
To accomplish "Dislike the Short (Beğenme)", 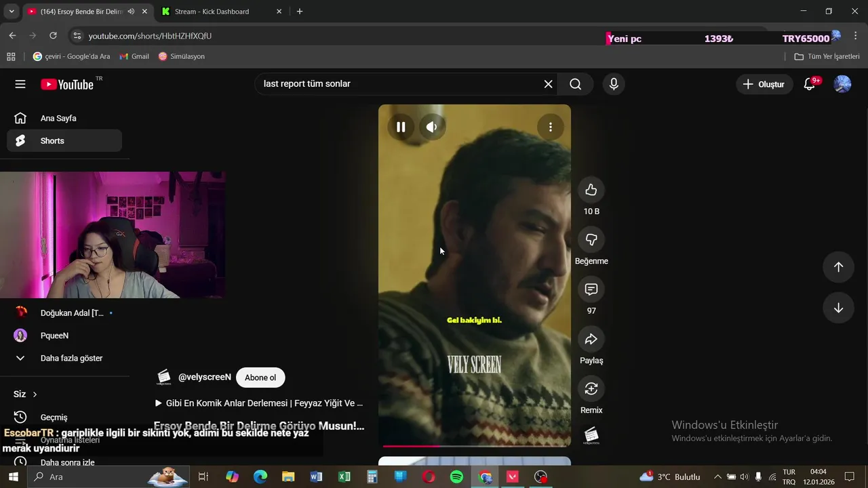I will click(x=591, y=239).
